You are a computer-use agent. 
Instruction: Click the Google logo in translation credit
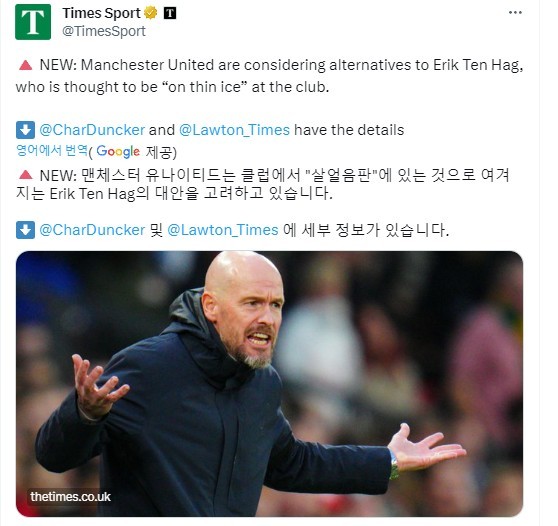coord(118,152)
